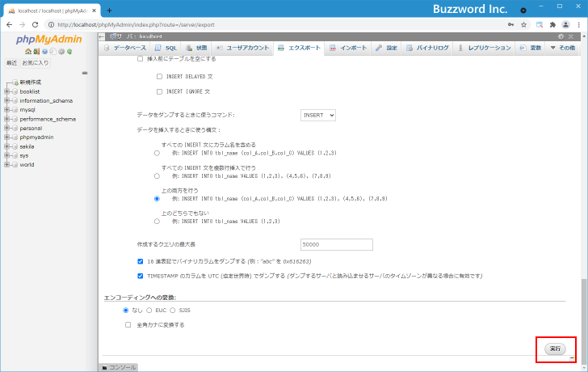Screen dimensions: 588x372
Task: Bookmark this page with the star icon
Action: (524, 25)
